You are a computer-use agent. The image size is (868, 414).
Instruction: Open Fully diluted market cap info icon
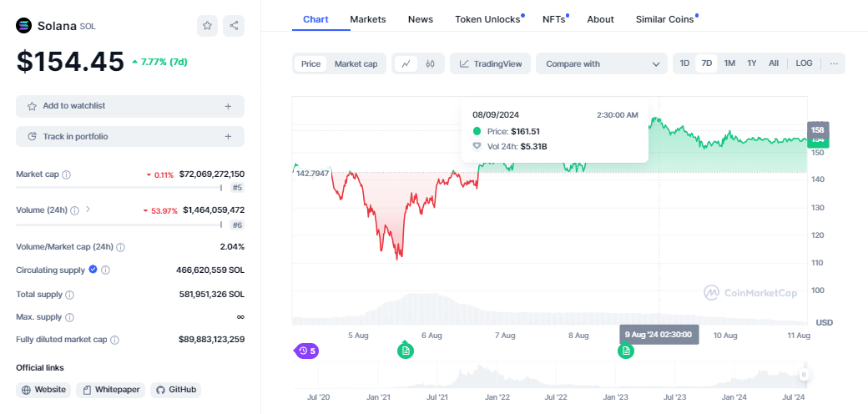114,340
